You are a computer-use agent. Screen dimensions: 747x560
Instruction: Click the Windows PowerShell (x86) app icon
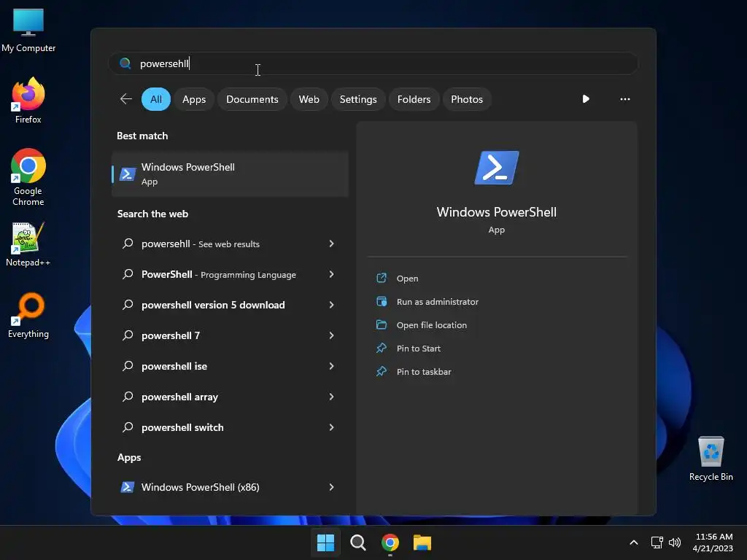click(x=127, y=487)
